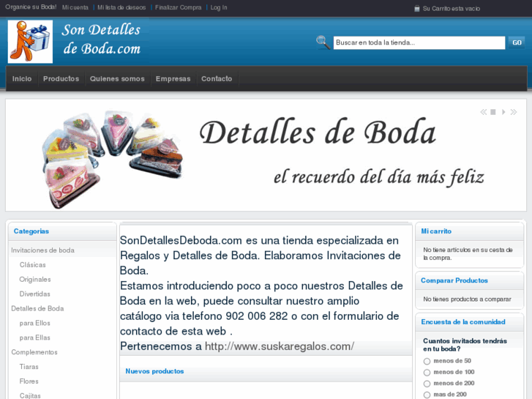Select the 'menos de 100' poll option
The width and height of the screenshot is (532, 399).
427,373
